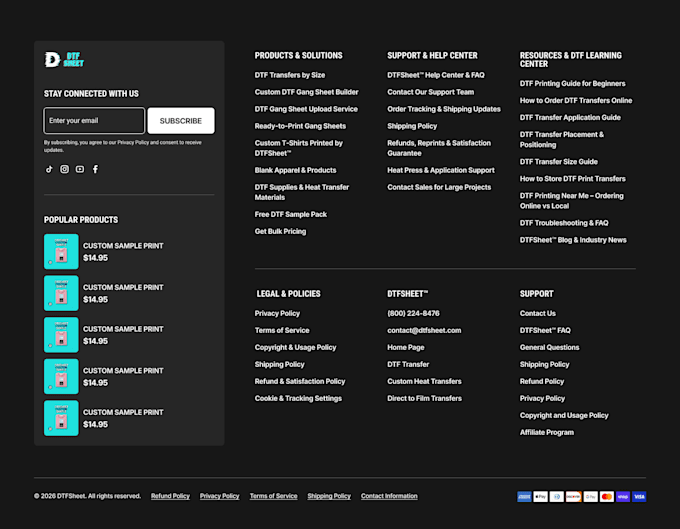Click the DTF Sheet logo
680x529 pixels.
click(64, 59)
